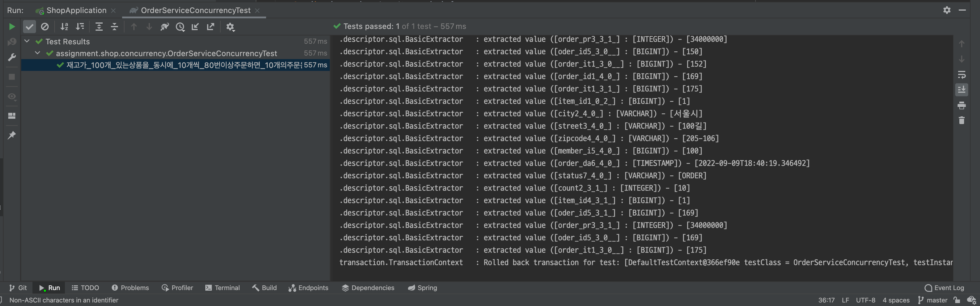This screenshot has height=306, width=980.
Task: Click the Rolled back transaction log line
Action: [x=646, y=263]
